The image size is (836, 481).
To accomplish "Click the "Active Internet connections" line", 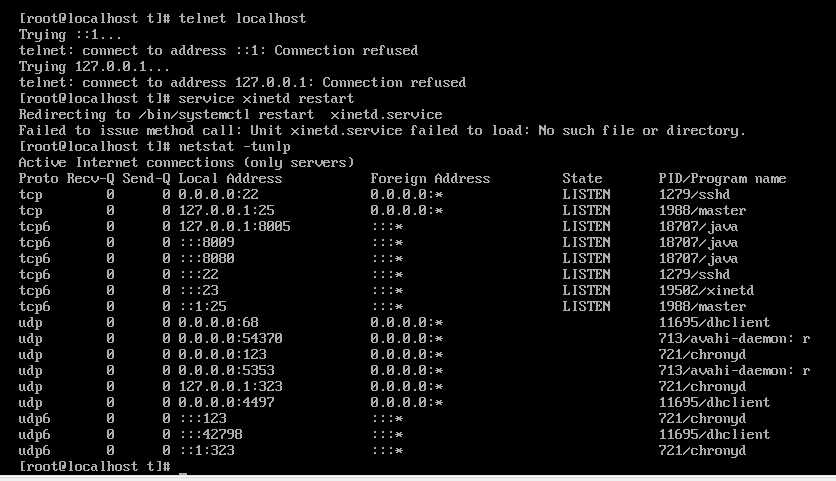I will [186, 162].
